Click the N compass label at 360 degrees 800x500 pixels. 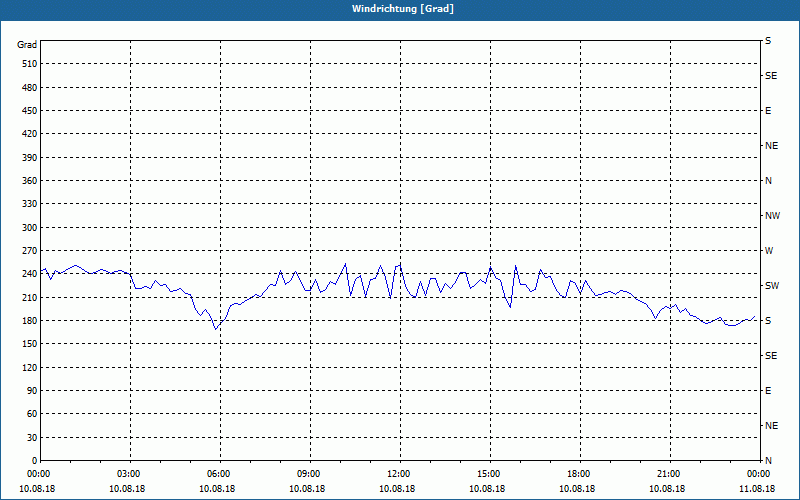click(x=768, y=181)
